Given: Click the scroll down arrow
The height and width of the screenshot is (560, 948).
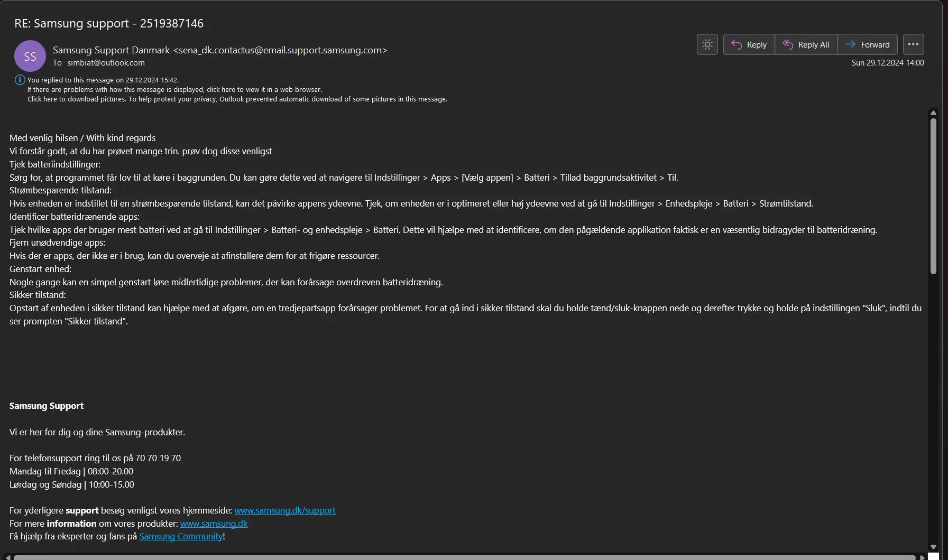Looking at the screenshot, I should pos(933,547).
